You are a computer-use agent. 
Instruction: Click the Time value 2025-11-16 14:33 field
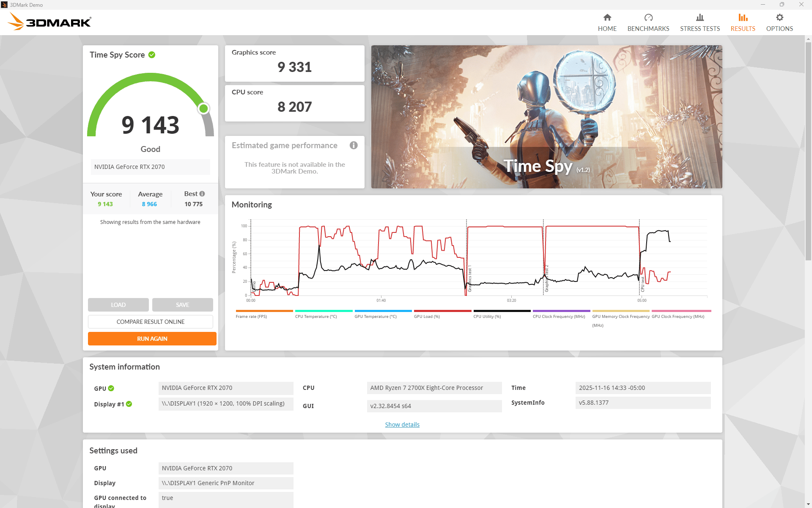[643, 388]
